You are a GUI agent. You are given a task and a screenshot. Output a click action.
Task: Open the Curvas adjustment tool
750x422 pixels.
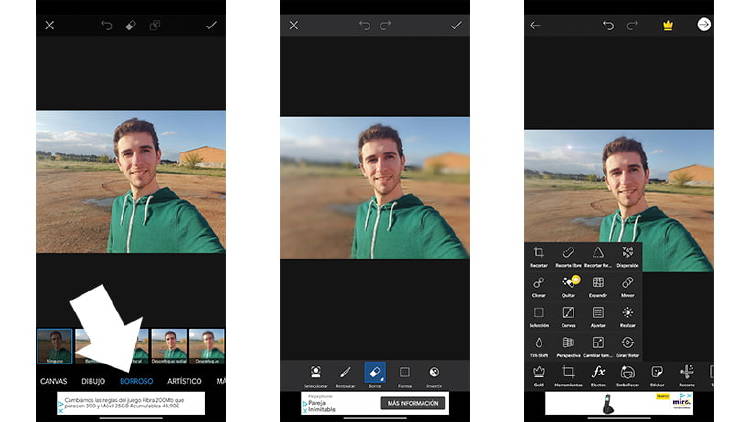tap(568, 315)
